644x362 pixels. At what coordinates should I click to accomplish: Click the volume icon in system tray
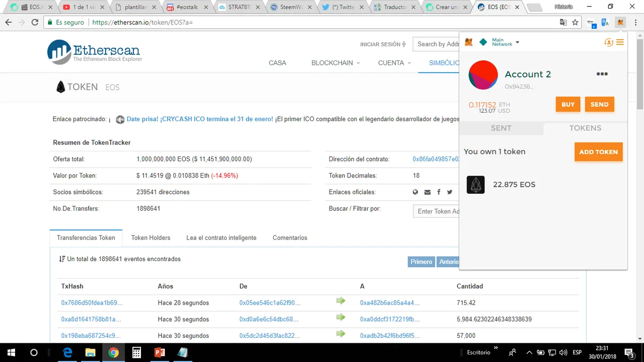[564, 352]
